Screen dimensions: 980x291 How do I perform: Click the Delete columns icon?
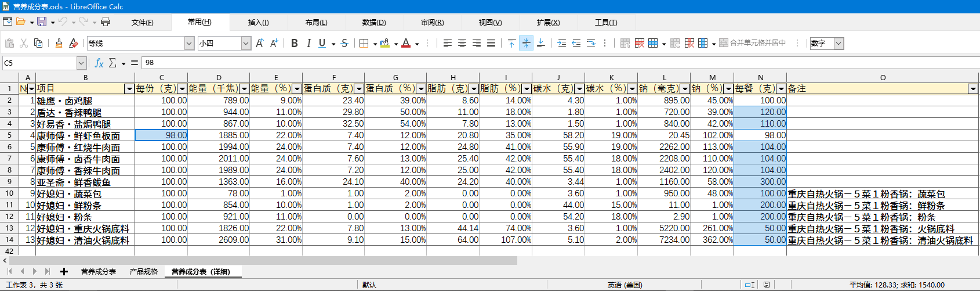689,43
